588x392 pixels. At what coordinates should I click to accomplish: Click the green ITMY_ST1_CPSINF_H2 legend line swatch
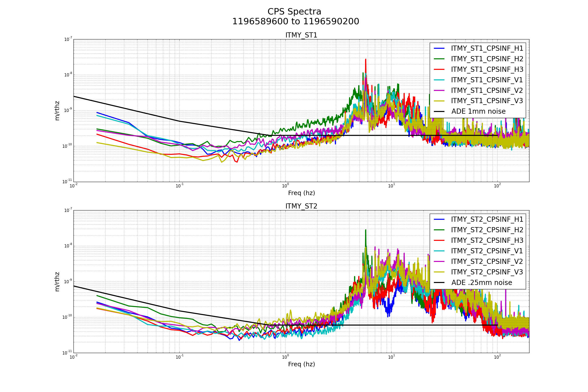point(439,59)
